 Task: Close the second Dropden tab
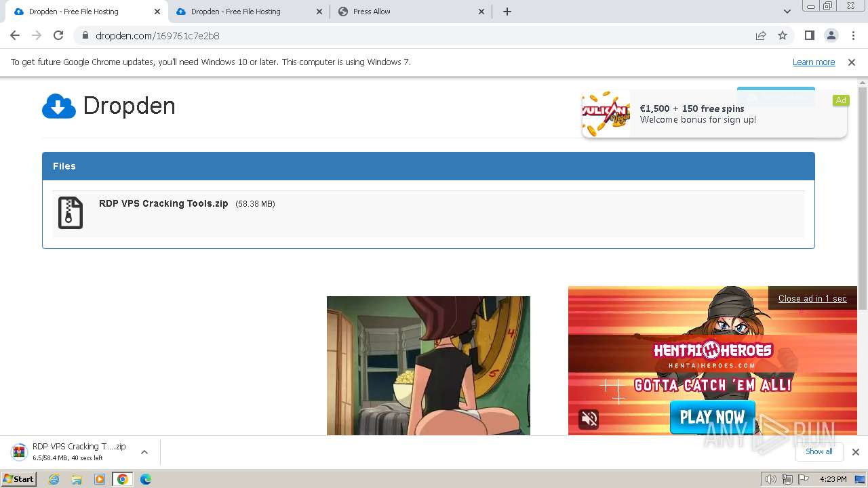tap(319, 12)
